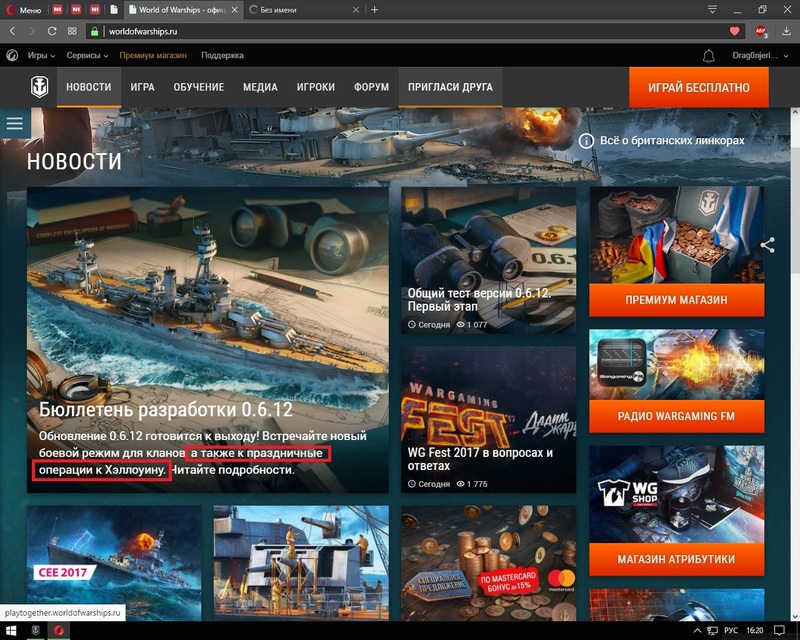Open Всё о британских линкорах link
The height and width of the screenshot is (640, 800).
coord(672,140)
